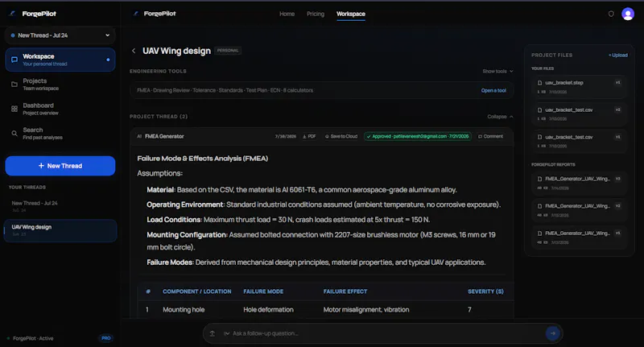Click file icon of uav_bracket.step
This screenshot has height=347, width=644.
coord(539,83)
